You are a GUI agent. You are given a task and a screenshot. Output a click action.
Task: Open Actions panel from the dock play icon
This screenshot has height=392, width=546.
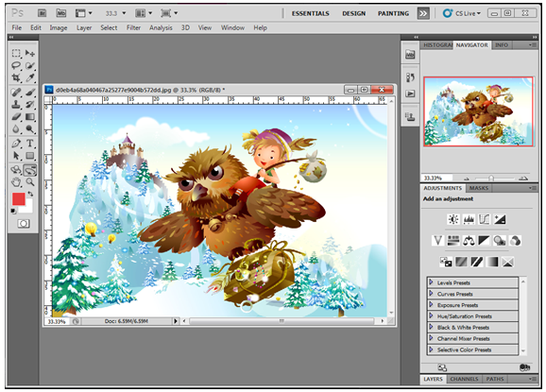point(410,94)
